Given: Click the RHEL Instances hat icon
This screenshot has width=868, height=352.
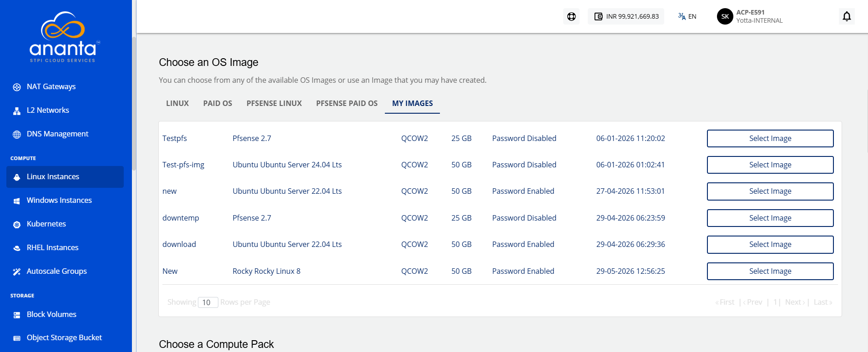Looking at the screenshot, I should [17, 248].
